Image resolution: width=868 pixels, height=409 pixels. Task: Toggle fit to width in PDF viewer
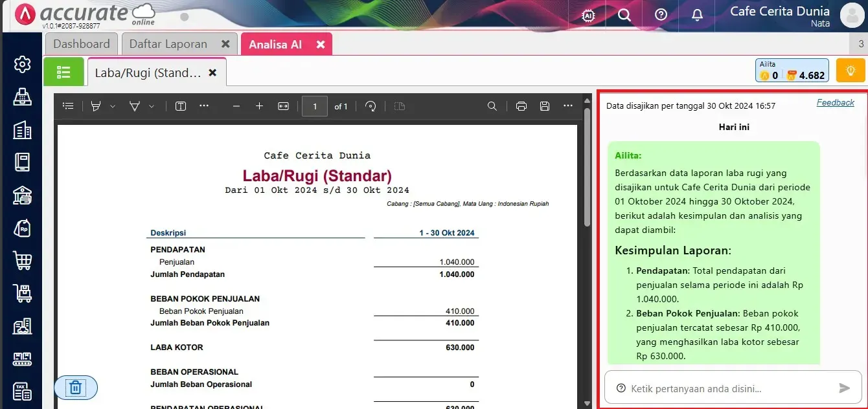tap(283, 106)
